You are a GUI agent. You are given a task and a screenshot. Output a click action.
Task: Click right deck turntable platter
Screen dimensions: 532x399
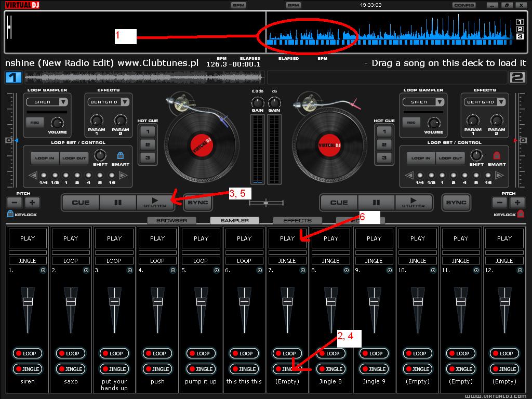click(329, 145)
